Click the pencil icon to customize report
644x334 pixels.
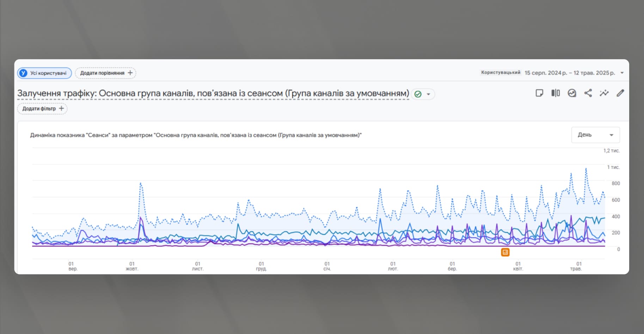point(620,93)
